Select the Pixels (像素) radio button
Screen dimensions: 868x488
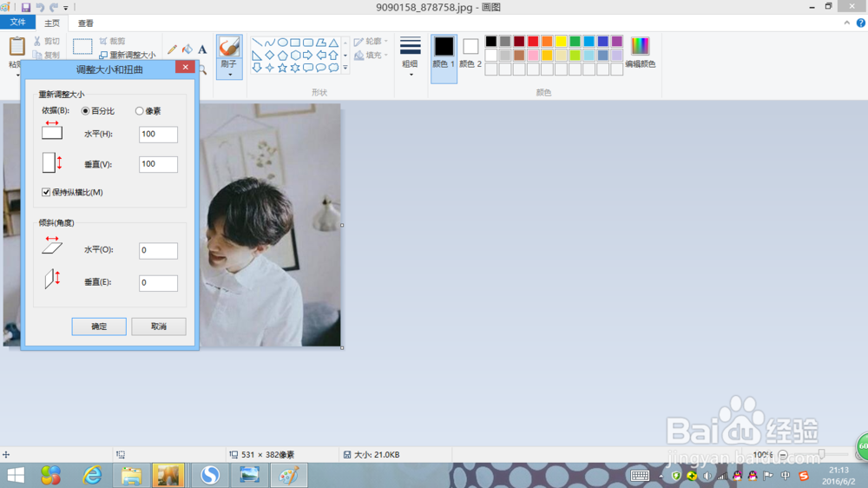tap(140, 111)
